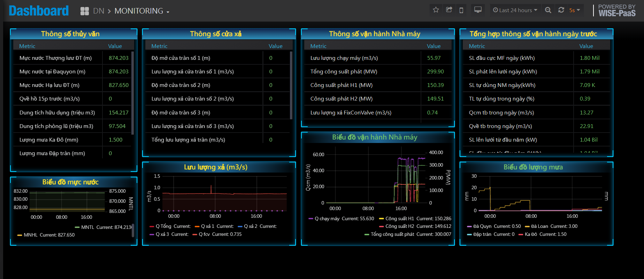Click SL tự dùng NM ngày value 7.09 K
The image size is (644, 279).
(x=588, y=85)
